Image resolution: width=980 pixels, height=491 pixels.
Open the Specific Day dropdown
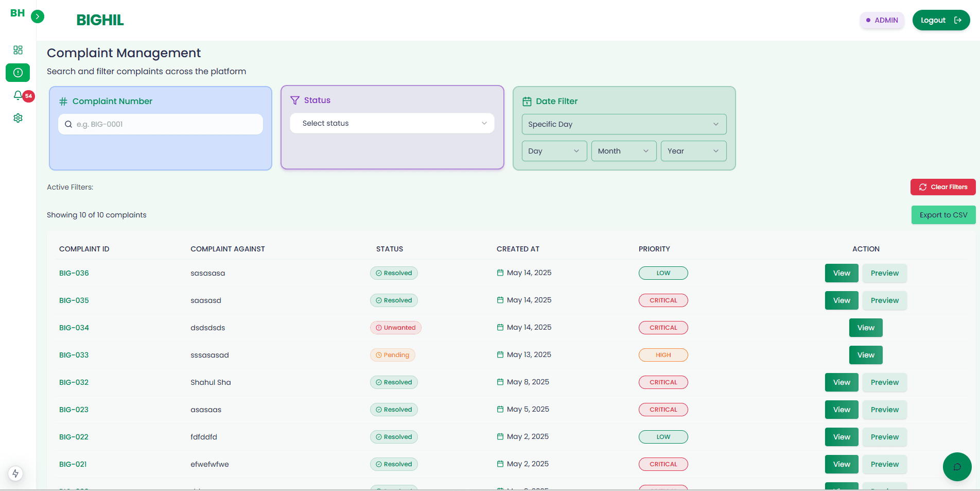[623, 124]
